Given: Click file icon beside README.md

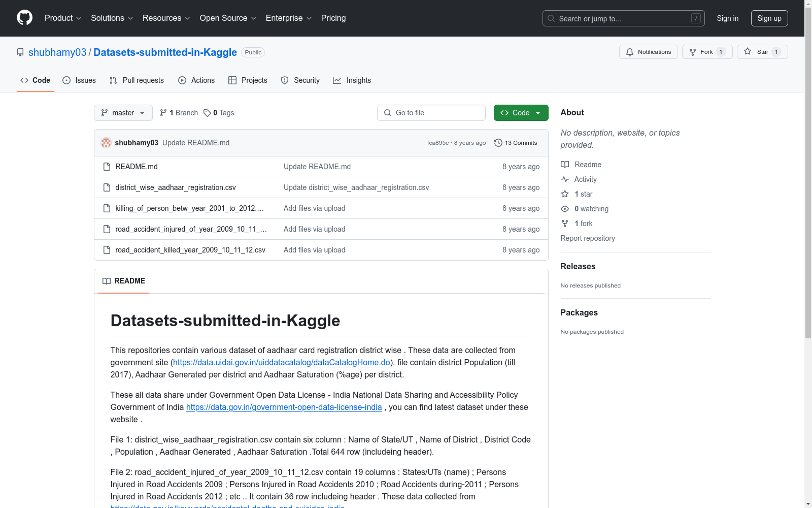Looking at the screenshot, I should pos(107,167).
